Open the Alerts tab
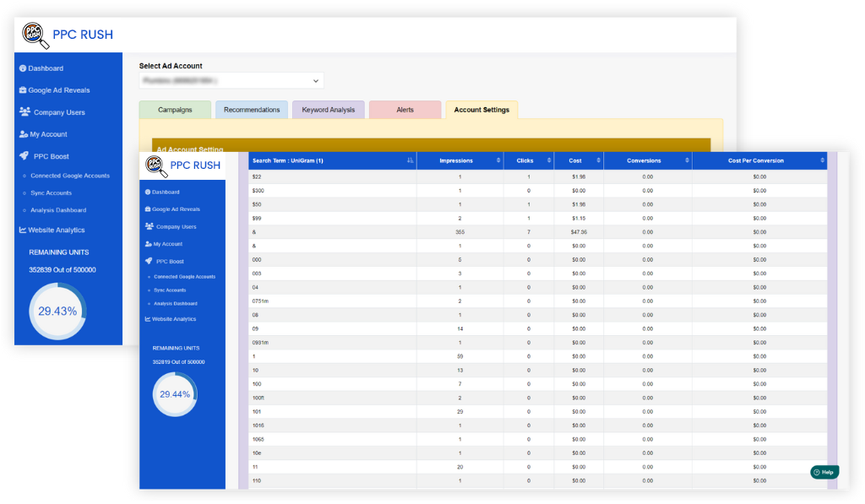The width and height of the screenshot is (865, 504). [x=405, y=110]
